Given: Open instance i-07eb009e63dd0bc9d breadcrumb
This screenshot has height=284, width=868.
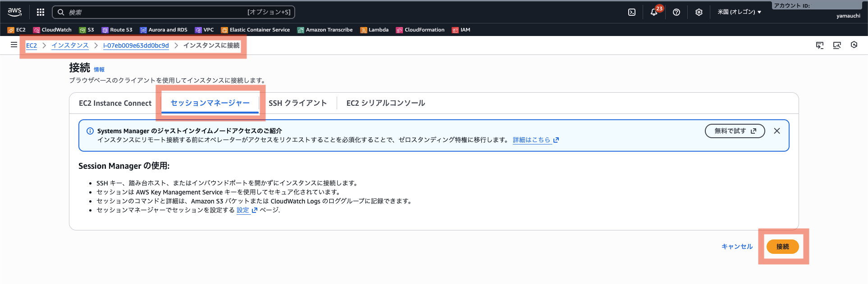Looking at the screenshot, I should point(136,45).
